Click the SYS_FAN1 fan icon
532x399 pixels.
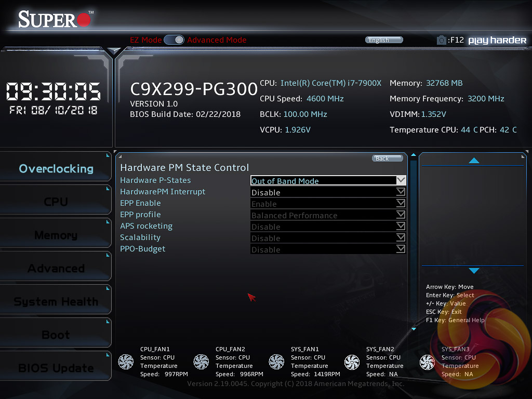coord(276,362)
